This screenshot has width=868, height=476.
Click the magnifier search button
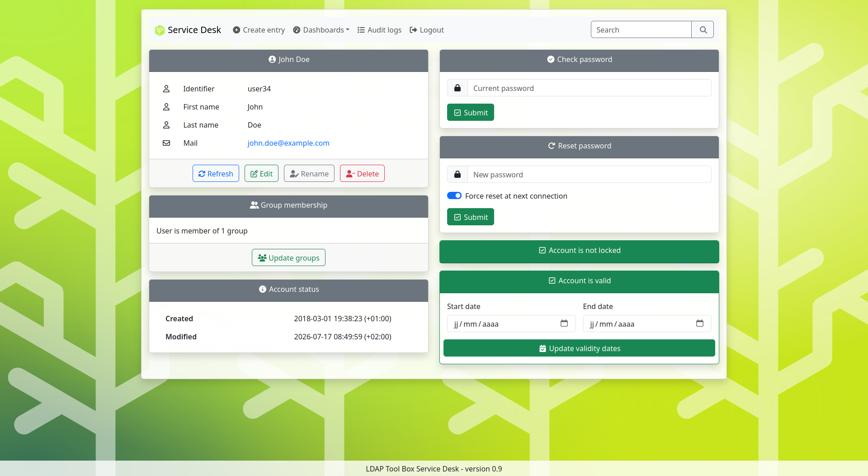(703, 30)
